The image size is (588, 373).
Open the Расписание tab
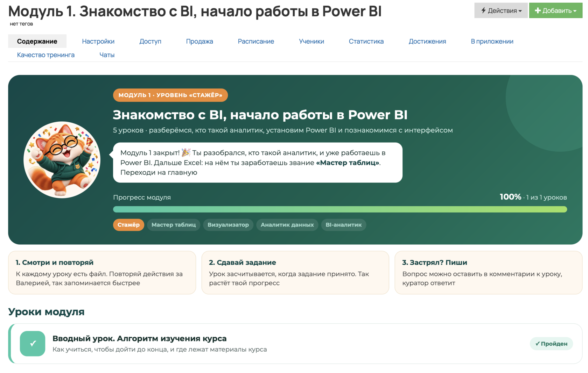pos(256,41)
